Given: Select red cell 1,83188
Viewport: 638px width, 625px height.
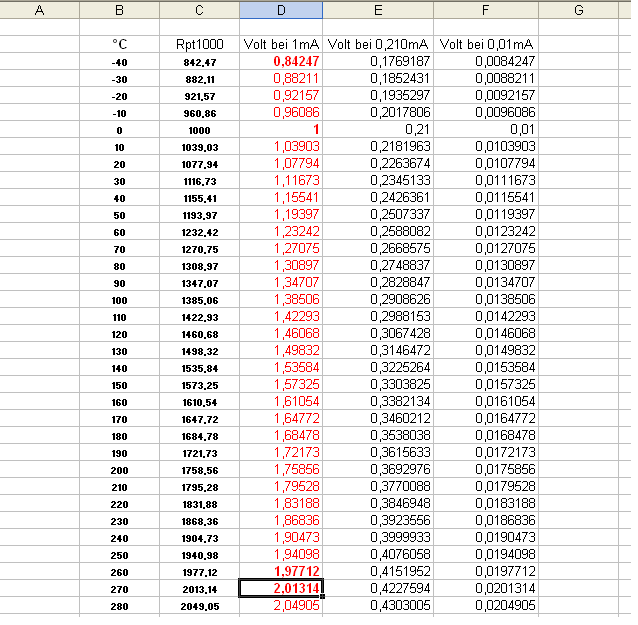Looking at the screenshot, I should pos(281,504).
